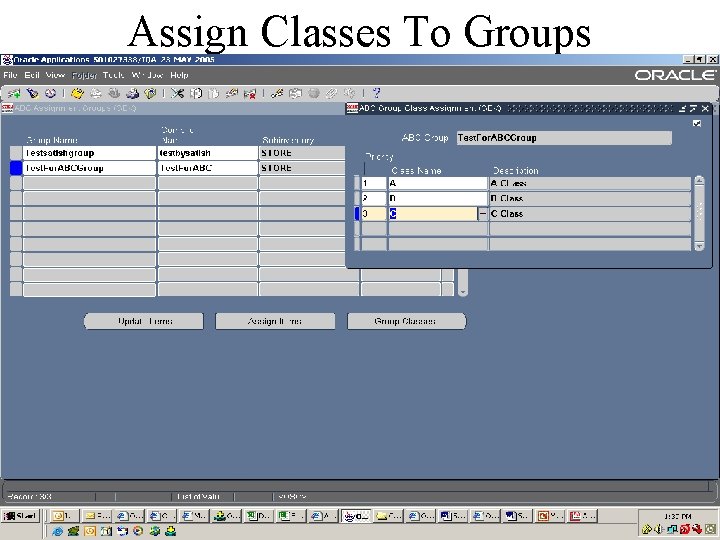Open the View menu
The width and height of the screenshot is (720, 540).
click(x=55, y=75)
